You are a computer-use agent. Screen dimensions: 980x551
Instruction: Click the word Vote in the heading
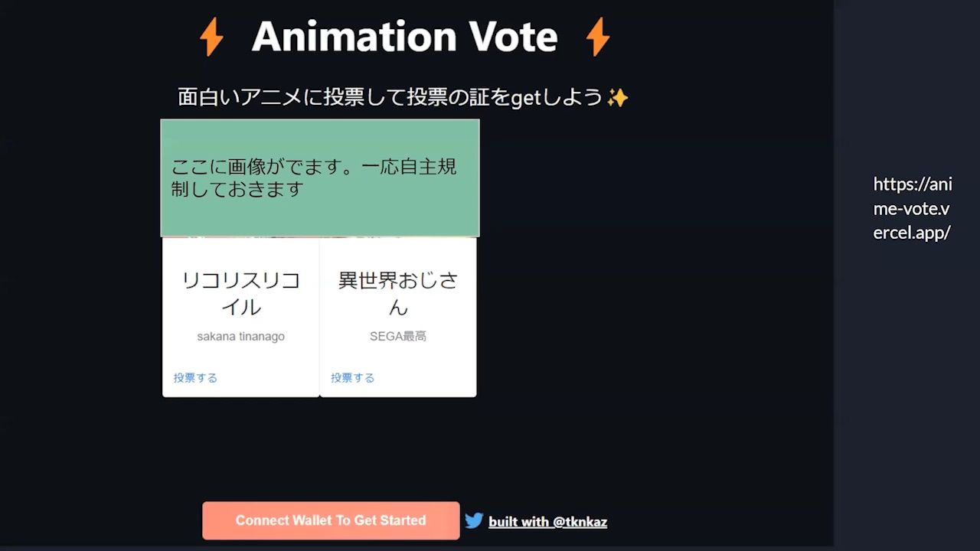pos(513,37)
